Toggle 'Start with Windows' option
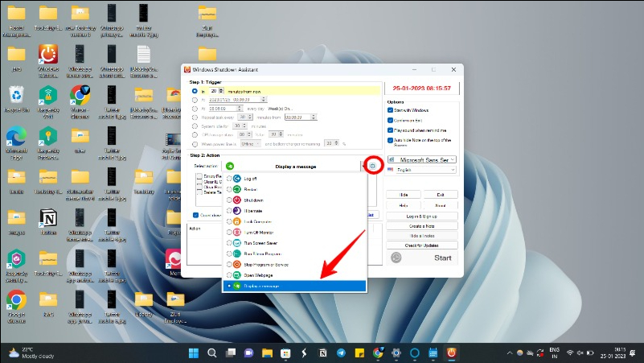 (x=390, y=110)
